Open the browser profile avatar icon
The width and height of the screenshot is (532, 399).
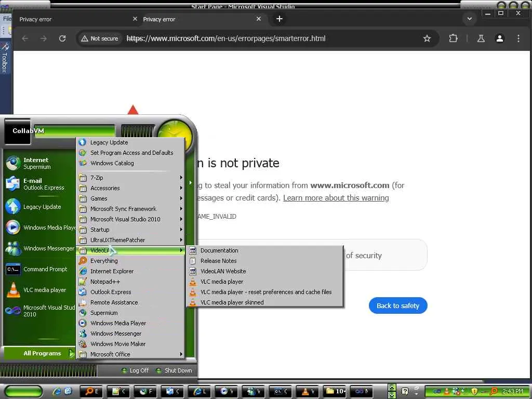tap(499, 38)
